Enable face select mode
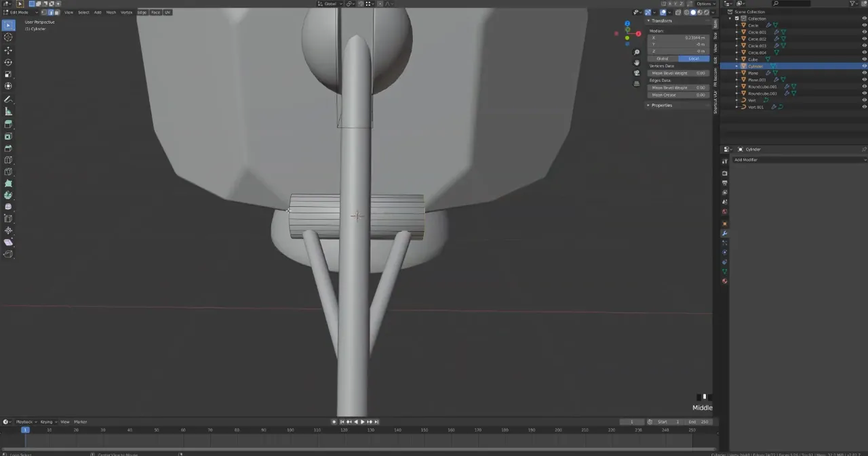The width and height of the screenshot is (868, 456). pos(56,12)
